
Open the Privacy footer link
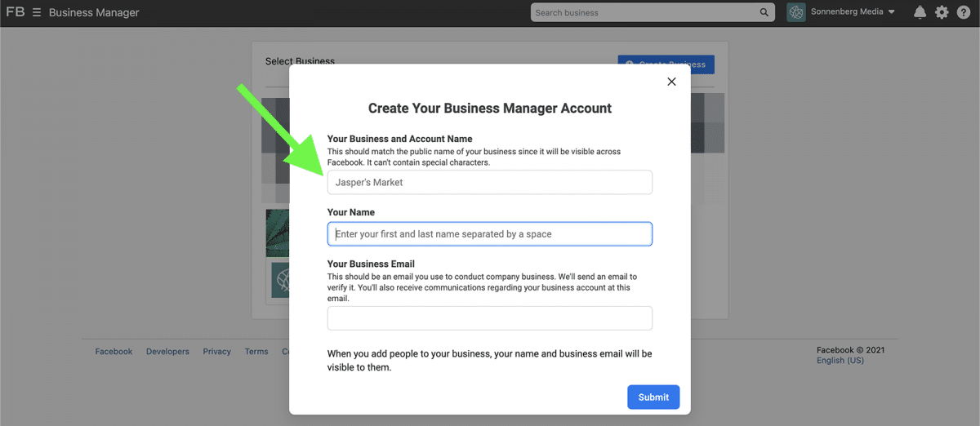click(x=217, y=352)
